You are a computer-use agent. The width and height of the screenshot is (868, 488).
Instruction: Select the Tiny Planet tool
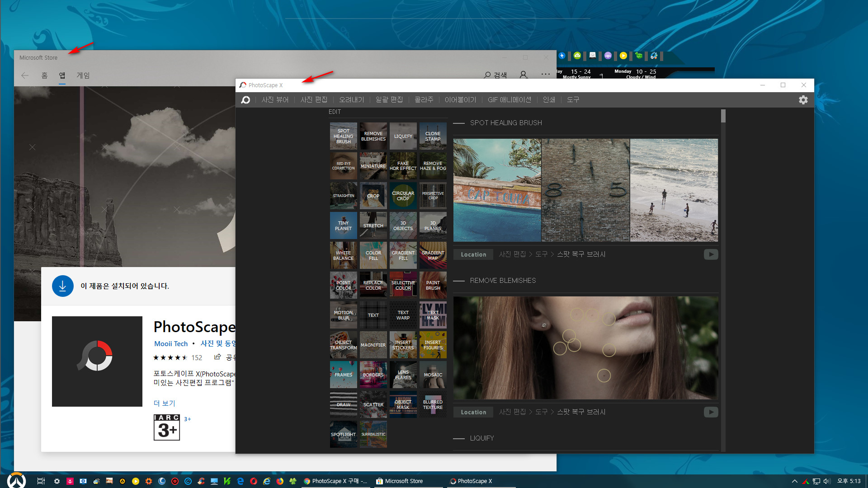pyautogui.click(x=344, y=225)
